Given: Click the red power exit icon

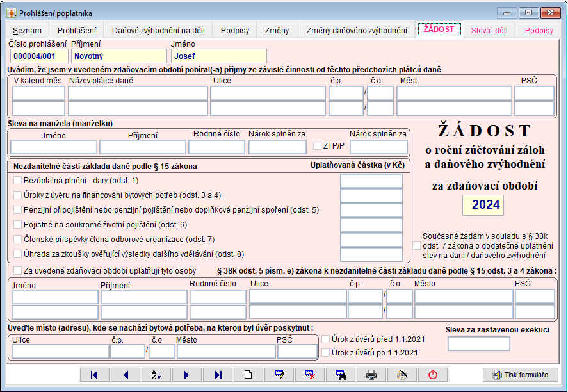Looking at the screenshot, I should (433, 375).
